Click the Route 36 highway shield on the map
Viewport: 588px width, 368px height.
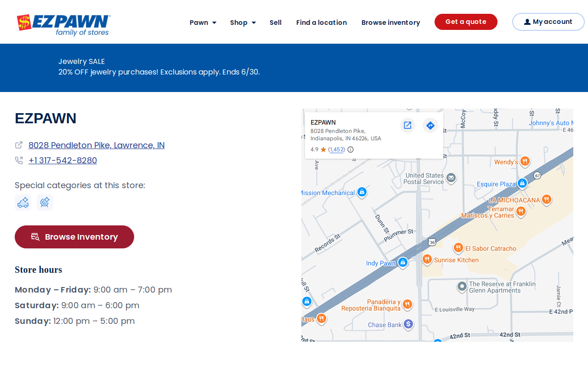click(x=432, y=242)
